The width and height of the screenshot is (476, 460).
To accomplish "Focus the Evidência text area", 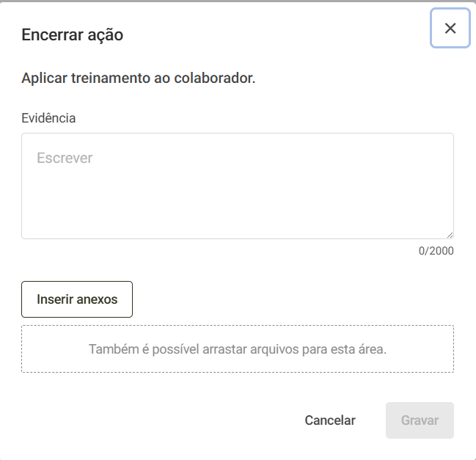I will 238,186.
